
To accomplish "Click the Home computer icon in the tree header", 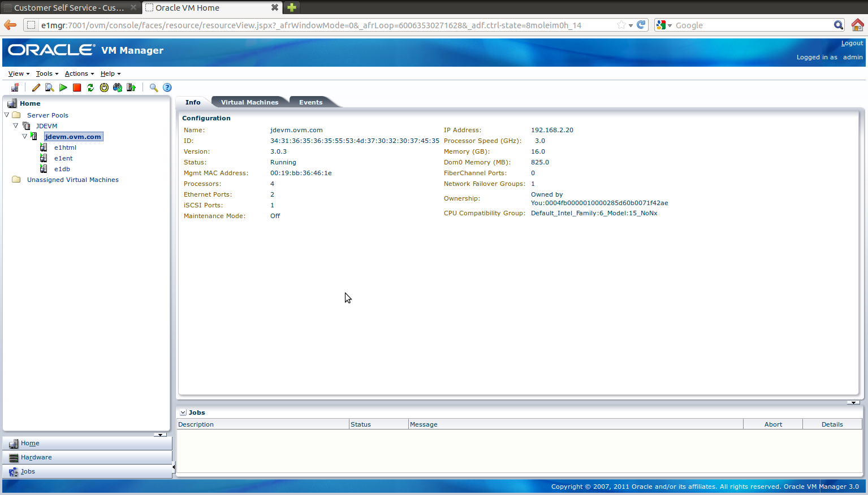I will coord(12,103).
